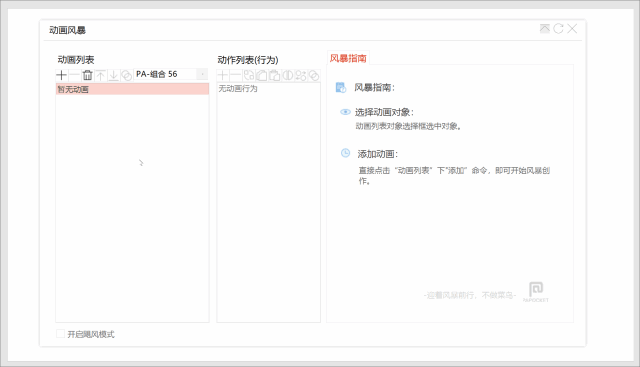Add a new animation in 动画列表
This screenshot has width=640, height=367.
pyautogui.click(x=62, y=75)
